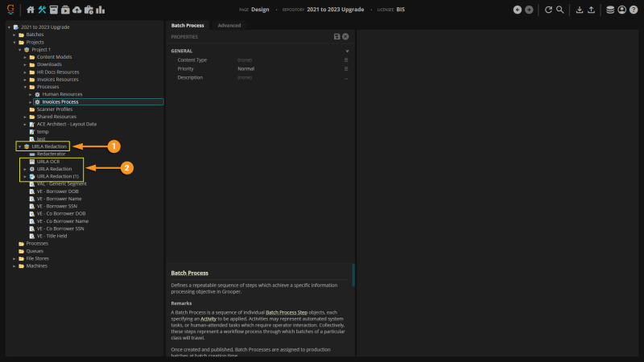Collapse the 2021 to 2023 Upgrade root node
The image size is (644, 362).
9,27
